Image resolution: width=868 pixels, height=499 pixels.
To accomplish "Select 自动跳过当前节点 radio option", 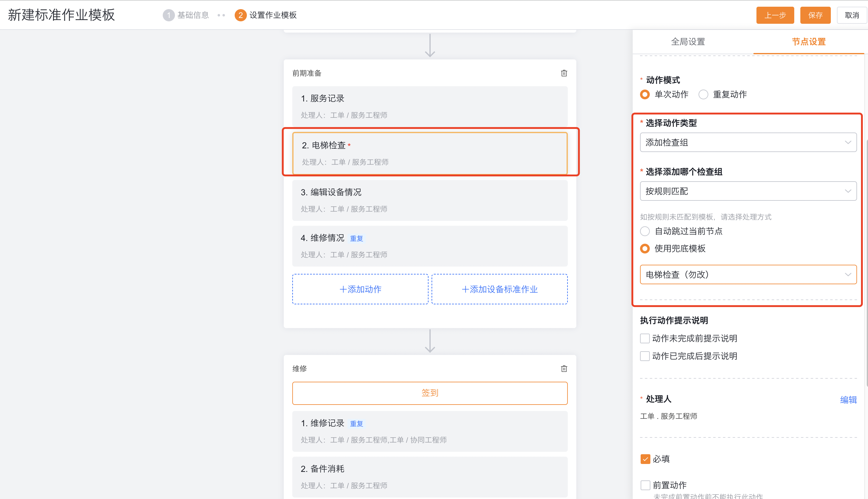I will click(x=645, y=231).
